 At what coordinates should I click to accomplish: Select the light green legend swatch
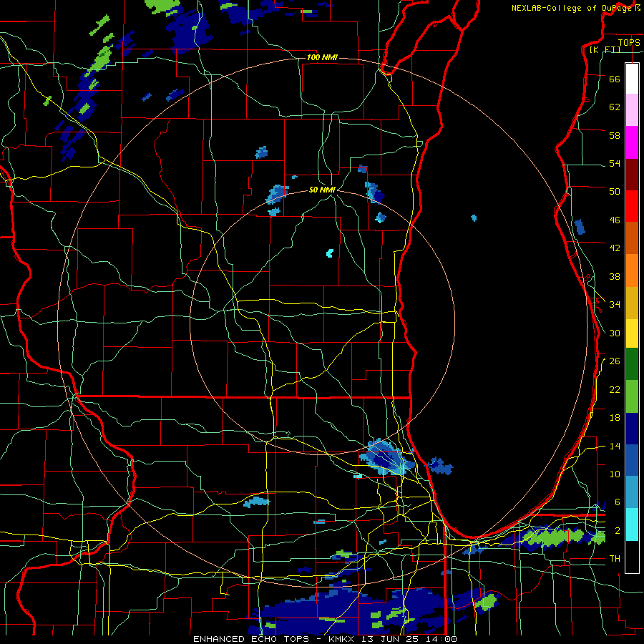click(x=632, y=396)
